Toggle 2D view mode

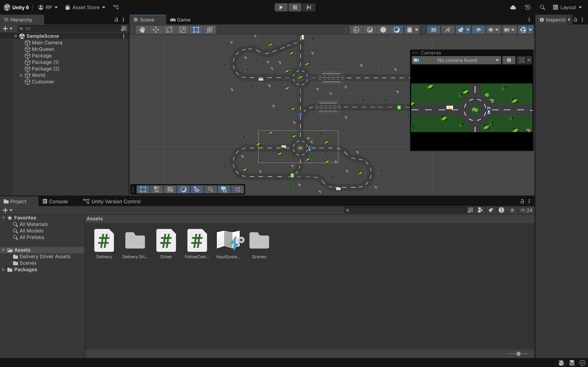tap(433, 30)
